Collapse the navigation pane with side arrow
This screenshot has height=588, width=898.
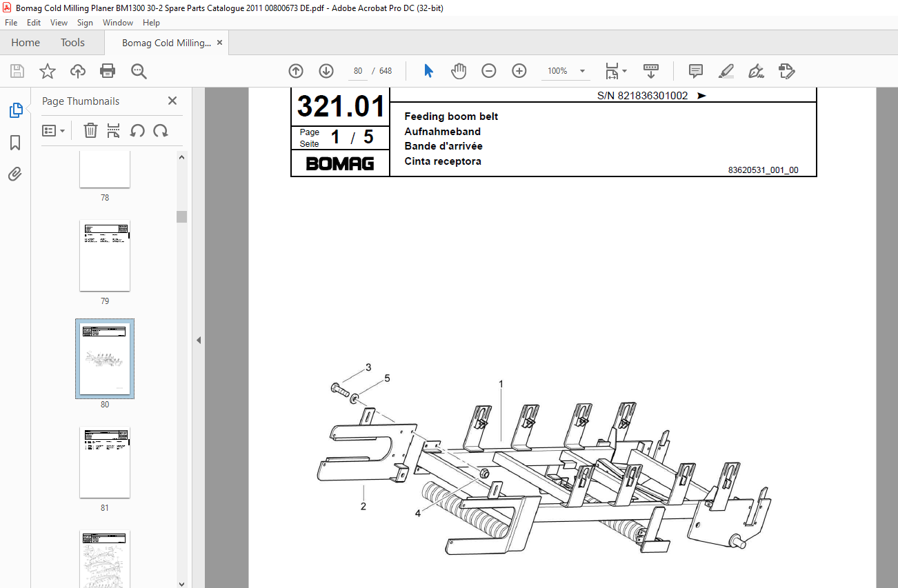click(x=199, y=340)
